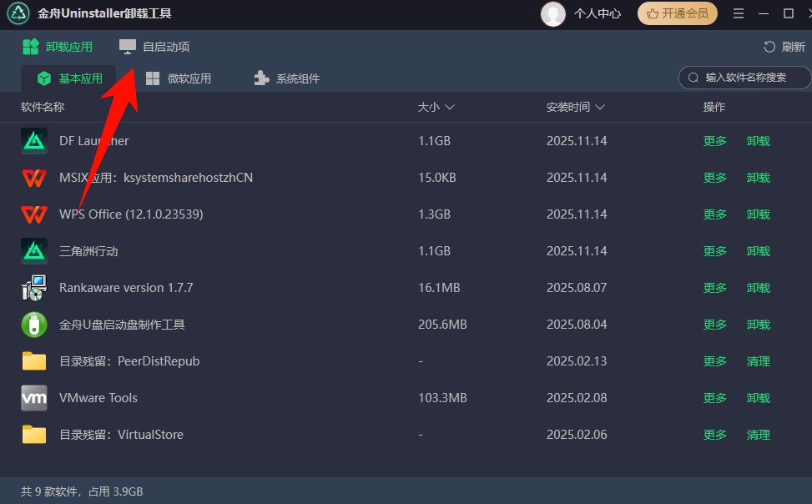Click the VMware Tools icon
Viewport: 812px width, 504px height.
tap(33, 397)
